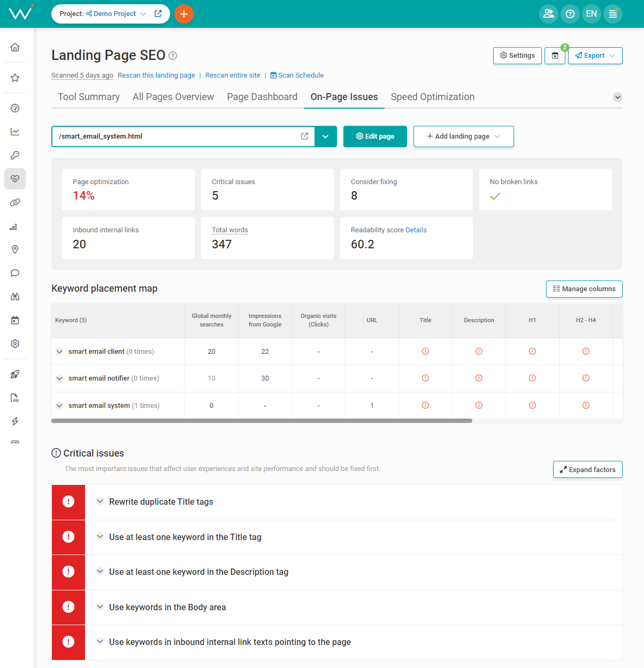Screen dimensions: 644x668
Task: Expand Use keywords in the Body area issue
Action: [100, 607]
